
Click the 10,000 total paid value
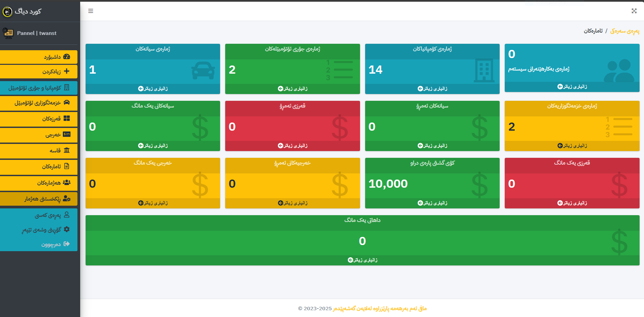click(x=388, y=184)
